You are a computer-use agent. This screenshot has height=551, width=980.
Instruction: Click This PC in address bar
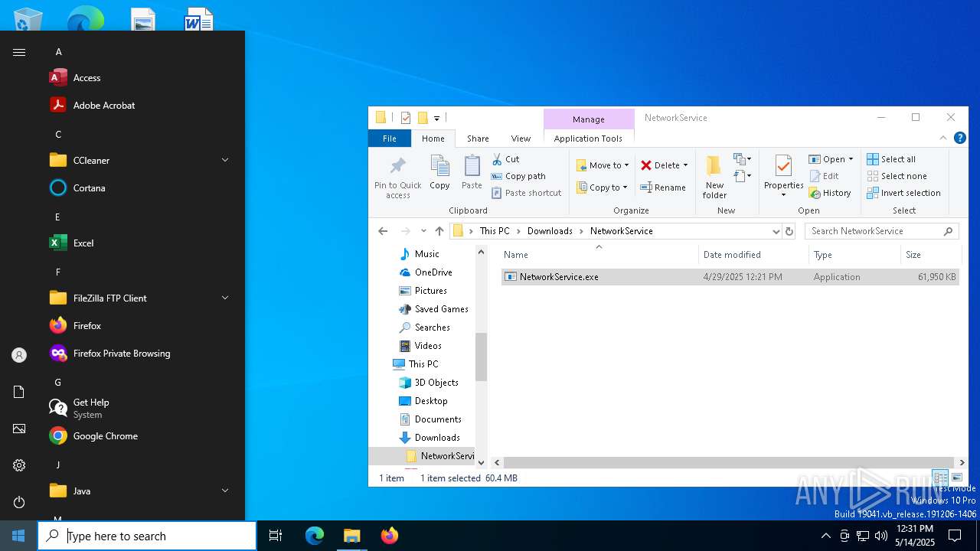[495, 231]
